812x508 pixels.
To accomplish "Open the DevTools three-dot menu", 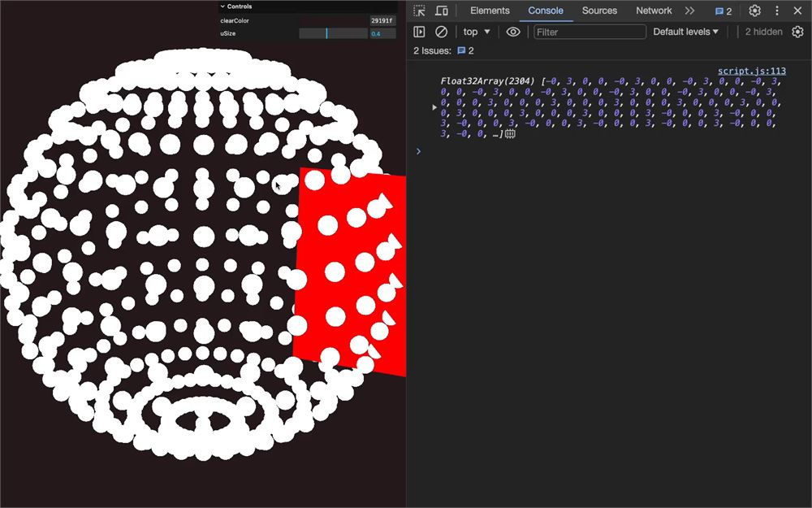I will (x=777, y=11).
